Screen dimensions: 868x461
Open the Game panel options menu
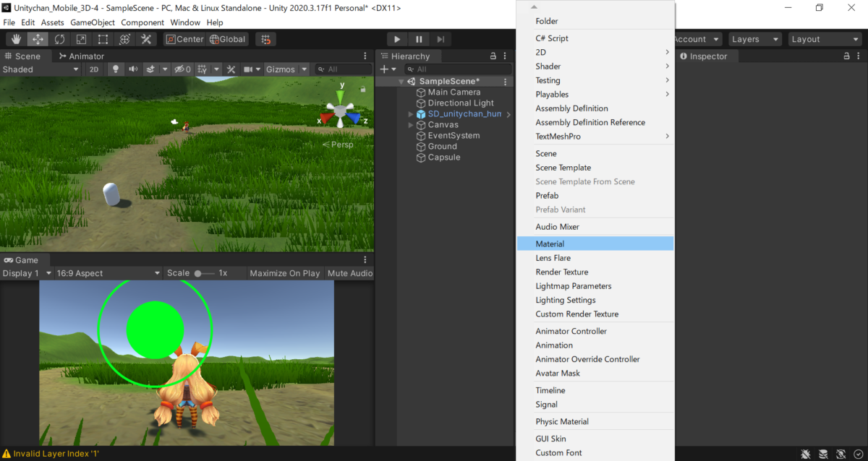[x=365, y=259]
